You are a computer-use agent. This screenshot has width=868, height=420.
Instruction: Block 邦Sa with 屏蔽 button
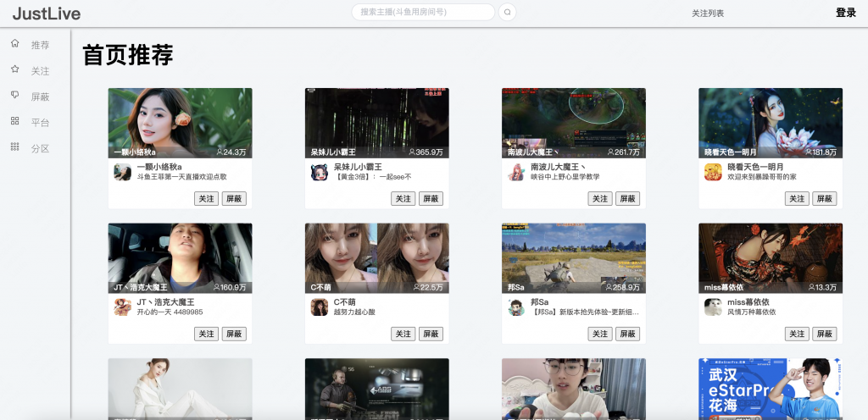tap(628, 334)
